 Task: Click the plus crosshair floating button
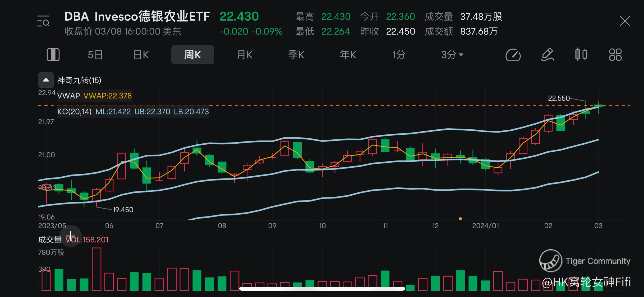click(71, 236)
